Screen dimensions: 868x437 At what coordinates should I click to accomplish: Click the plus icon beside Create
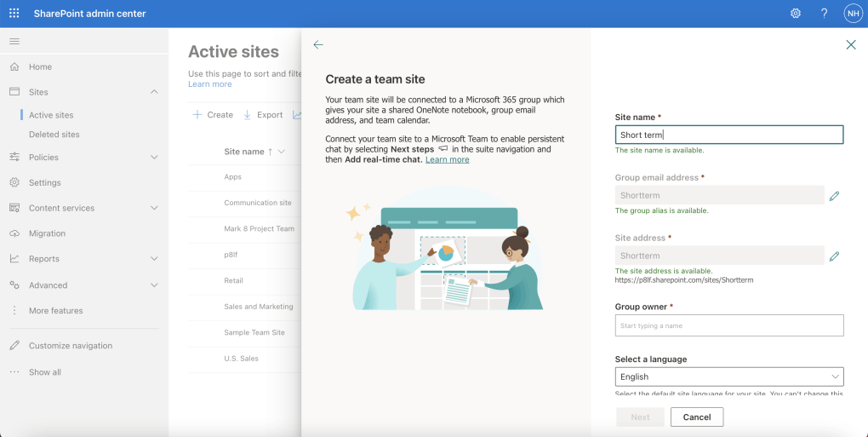[x=197, y=115]
